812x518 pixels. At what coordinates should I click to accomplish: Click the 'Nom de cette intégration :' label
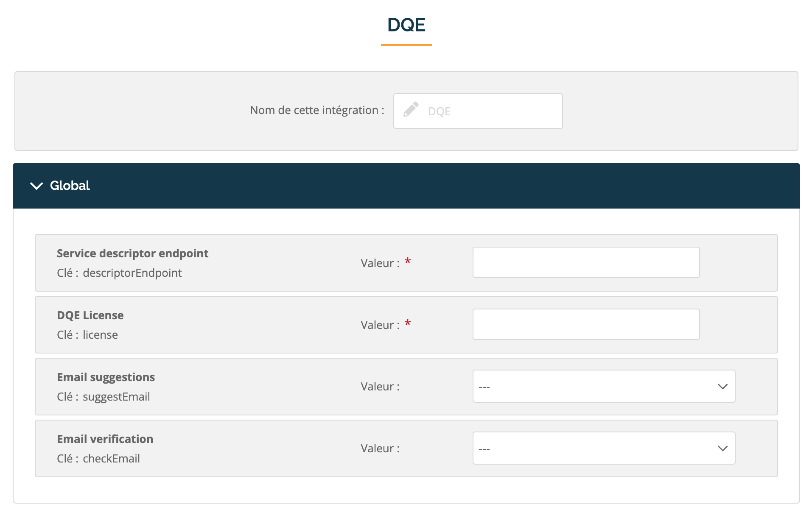click(317, 110)
